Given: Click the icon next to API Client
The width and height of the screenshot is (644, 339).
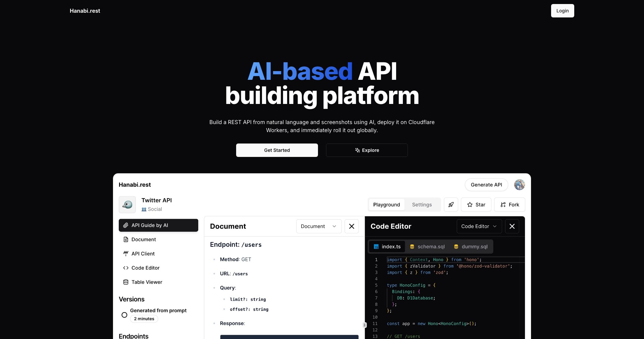Looking at the screenshot, I should [x=126, y=253].
